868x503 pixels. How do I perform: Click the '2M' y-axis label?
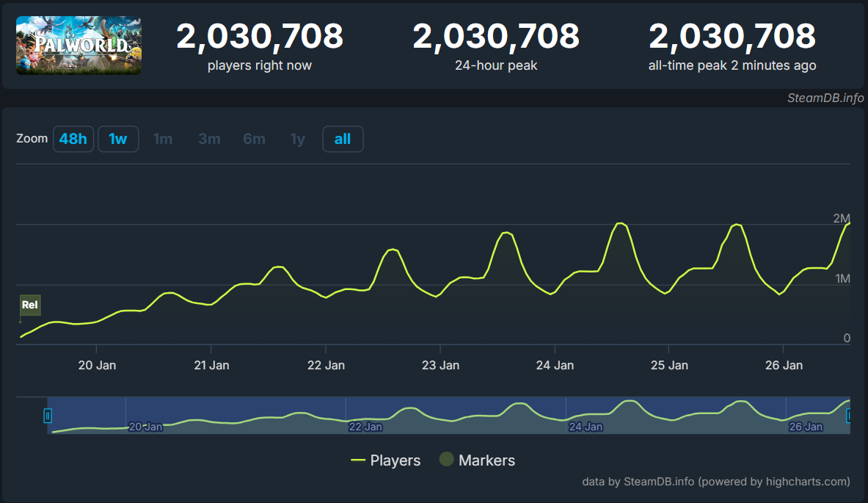tap(842, 218)
